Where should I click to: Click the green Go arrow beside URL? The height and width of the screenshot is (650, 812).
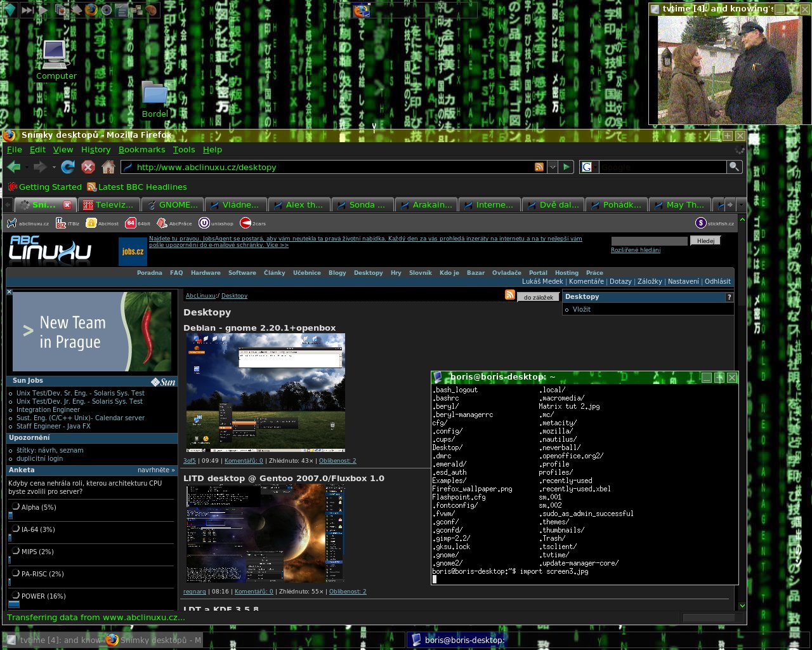click(x=566, y=167)
